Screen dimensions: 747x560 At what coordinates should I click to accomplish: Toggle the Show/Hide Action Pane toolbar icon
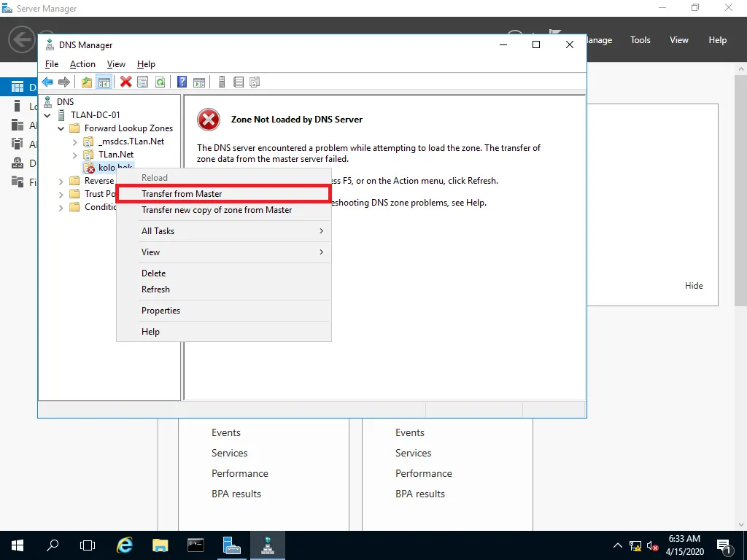tap(199, 82)
